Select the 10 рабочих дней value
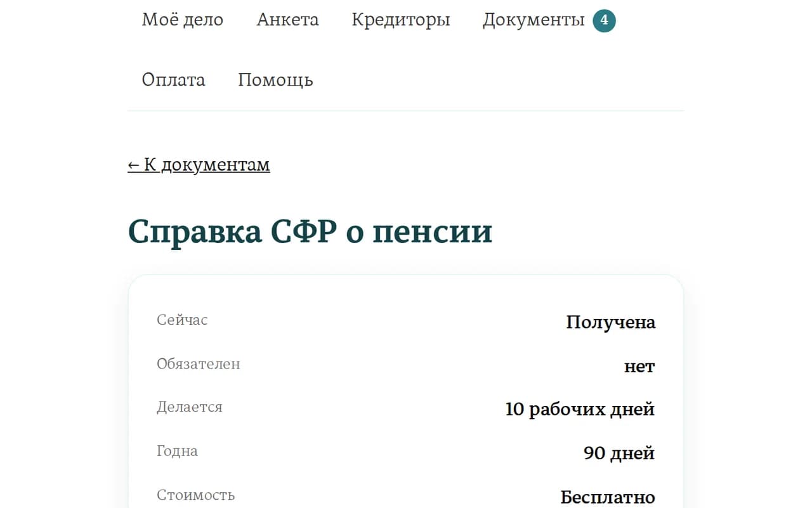Screen dimensions: 812x508 point(580,410)
